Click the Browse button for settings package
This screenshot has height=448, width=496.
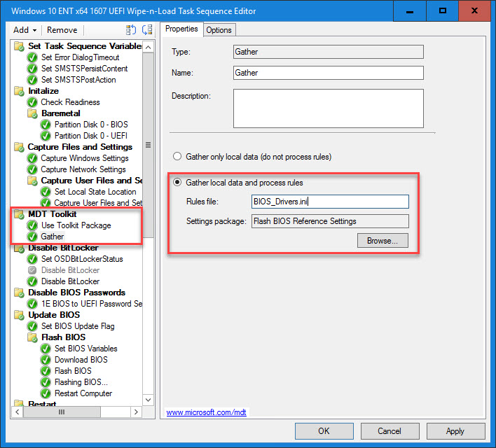[x=382, y=241]
